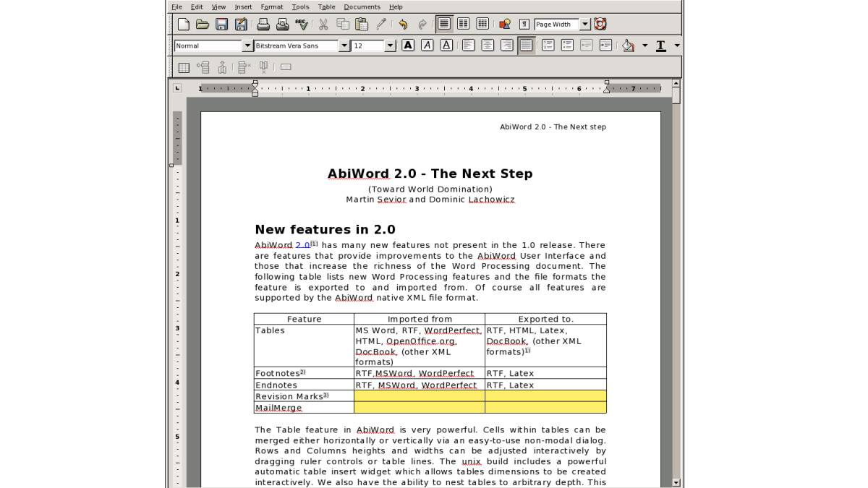Insert an image using the toolbar icon
Image resolution: width=868 pixels, height=488 pixels.
click(x=505, y=25)
